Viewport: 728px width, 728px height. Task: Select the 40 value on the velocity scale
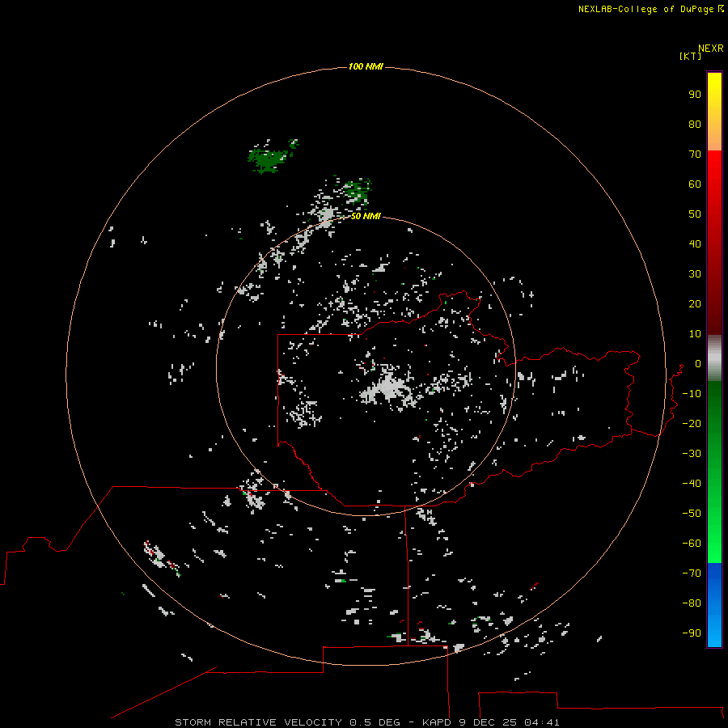(x=695, y=243)
